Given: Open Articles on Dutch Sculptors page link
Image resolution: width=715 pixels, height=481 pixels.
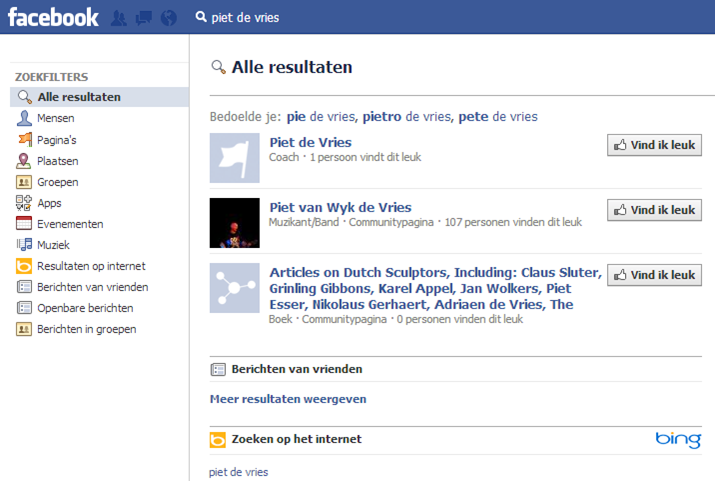Looking at the screenshot, I should click(x=435, y=288).
